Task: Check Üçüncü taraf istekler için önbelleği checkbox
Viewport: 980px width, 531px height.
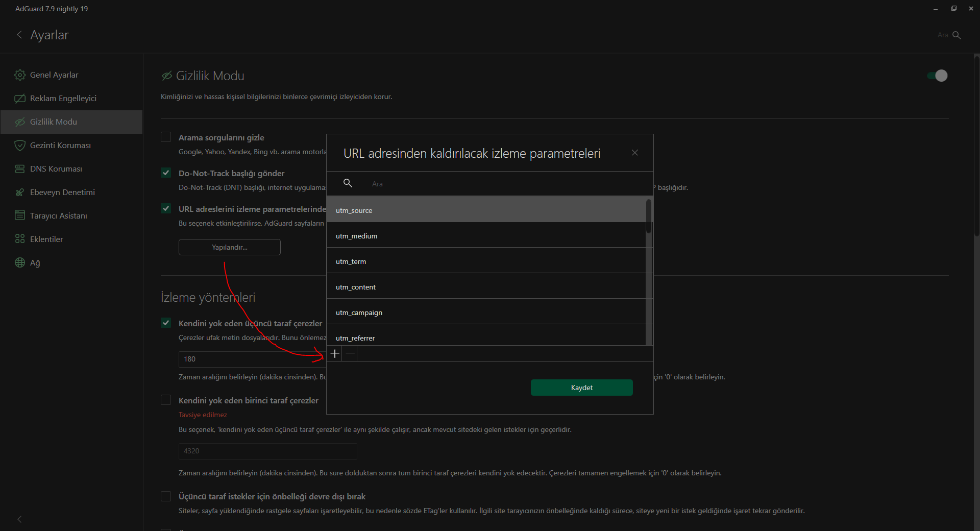Action: pyautogui.click(x=166, y=496)
